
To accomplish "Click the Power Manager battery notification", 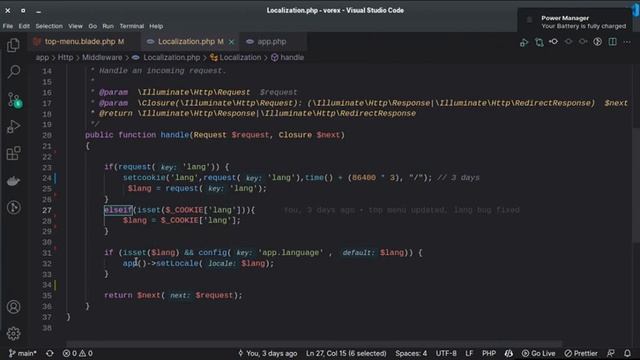I will [576, 22].
